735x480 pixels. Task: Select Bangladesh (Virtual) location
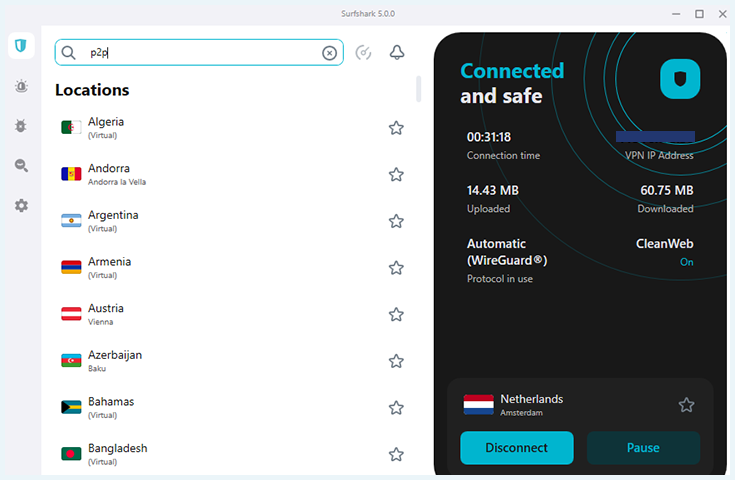click(232, 454)
